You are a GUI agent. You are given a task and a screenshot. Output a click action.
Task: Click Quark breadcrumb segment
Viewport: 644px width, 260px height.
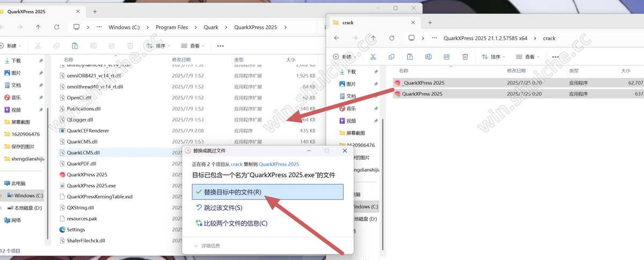pyautogui.click(x=211, y=27)
